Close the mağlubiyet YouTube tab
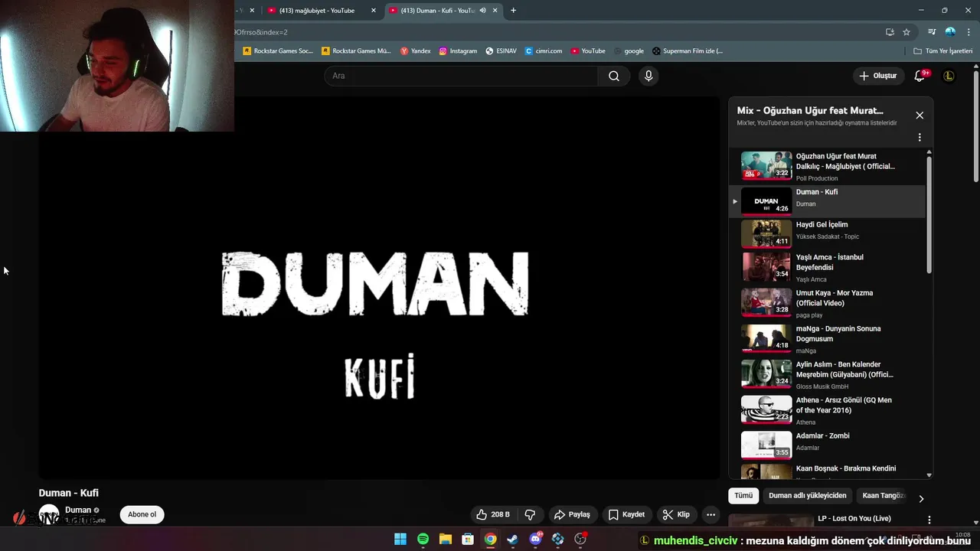 374,11
